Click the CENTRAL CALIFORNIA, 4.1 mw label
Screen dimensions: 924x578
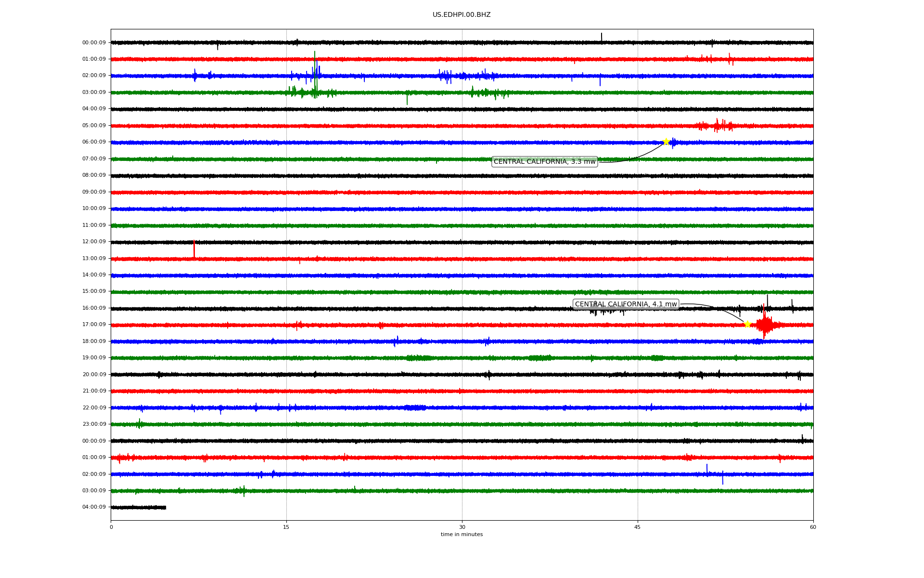point(626,304)
